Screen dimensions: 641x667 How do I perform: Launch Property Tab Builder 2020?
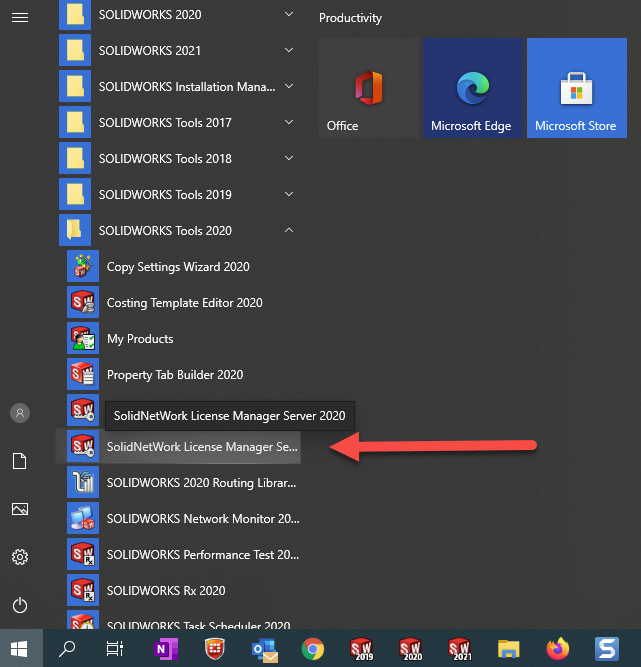[175, 375]
